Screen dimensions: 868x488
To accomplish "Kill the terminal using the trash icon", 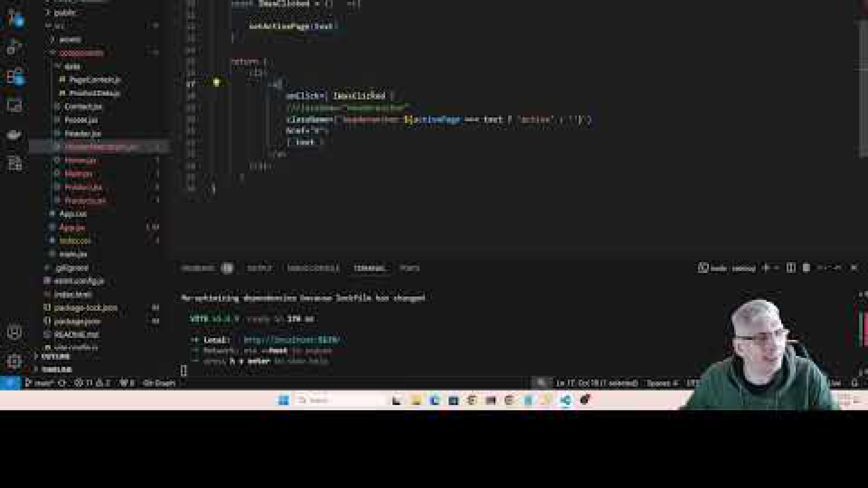I will click(x=805, y=268).
